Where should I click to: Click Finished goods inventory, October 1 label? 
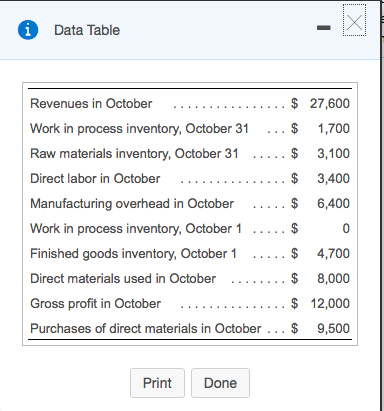[133, 254]
